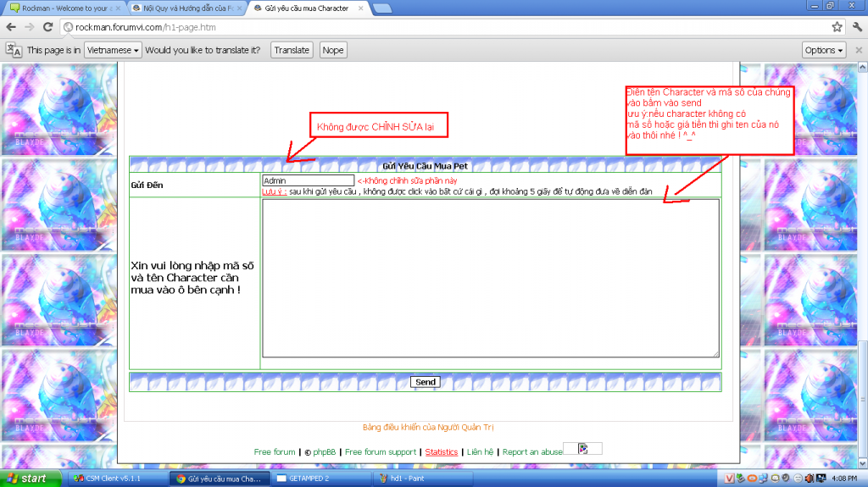This screenshot has width=868, height=487.
Task: Click the page scrollbar up arrow
Action: [x=862, y=67]
